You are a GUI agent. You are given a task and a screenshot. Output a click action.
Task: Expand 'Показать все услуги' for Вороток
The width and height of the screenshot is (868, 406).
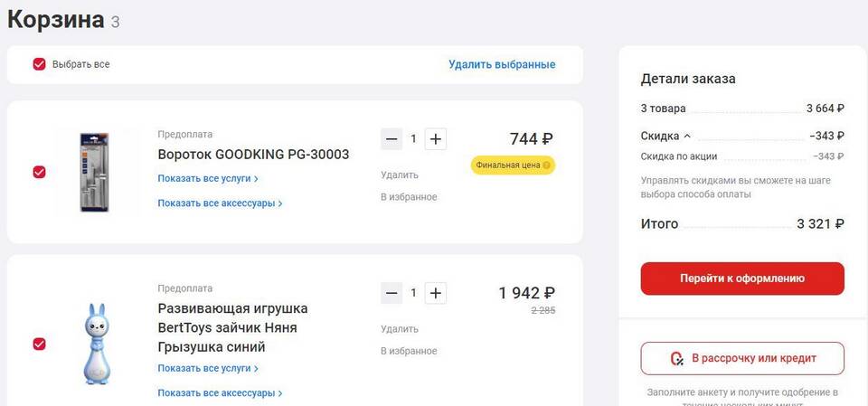[208, 179]
